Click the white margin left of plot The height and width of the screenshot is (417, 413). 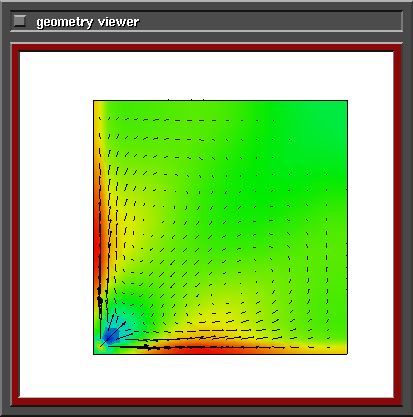coord(56,227)
